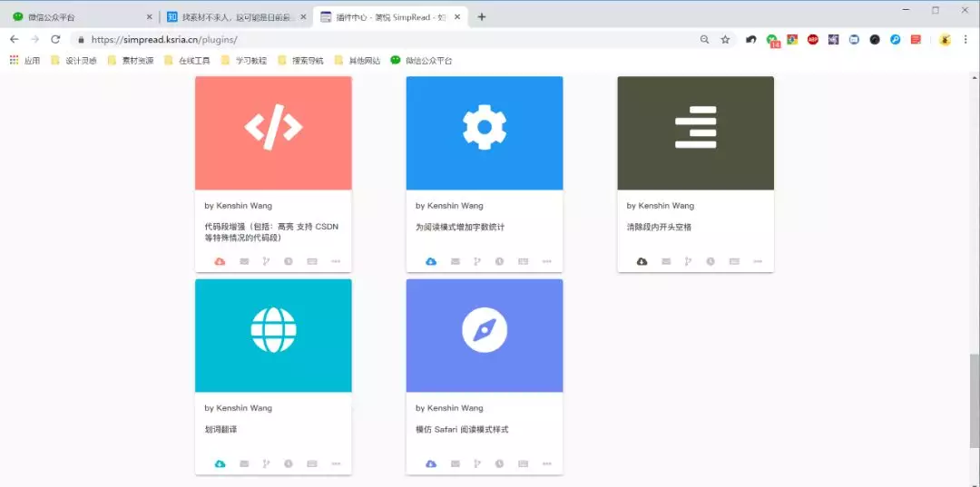Open the purple compass Safari plugin thumbnail

click(485, 336)
